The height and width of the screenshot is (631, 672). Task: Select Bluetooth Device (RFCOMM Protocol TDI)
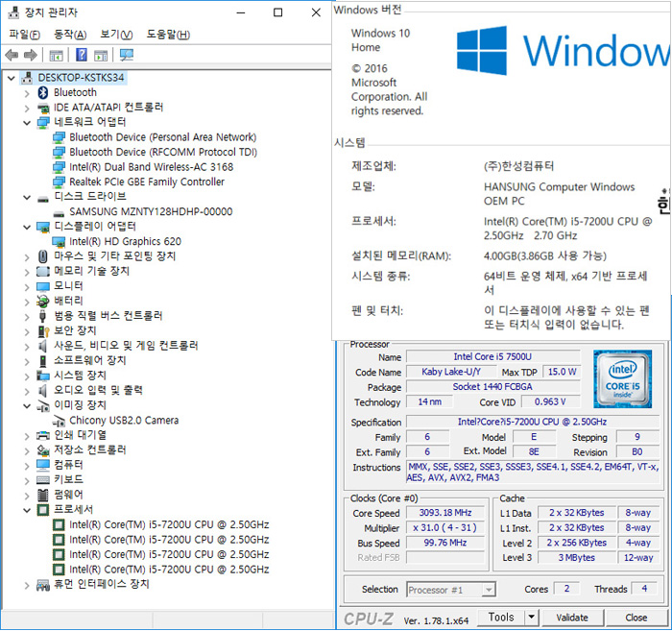pyautogui.click(x=163, y=153)
